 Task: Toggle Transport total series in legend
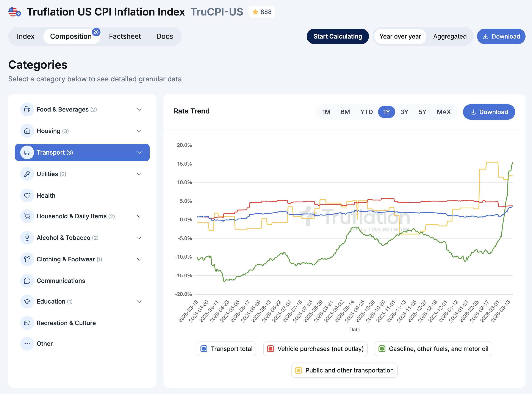(226, 349)
